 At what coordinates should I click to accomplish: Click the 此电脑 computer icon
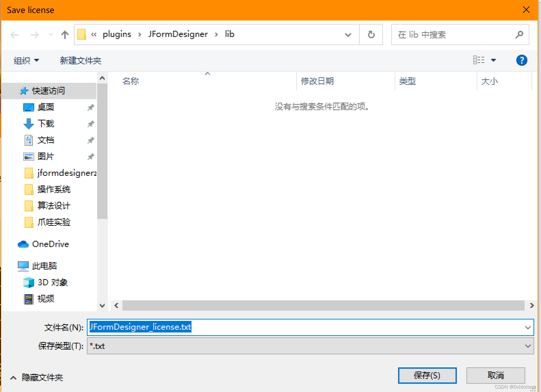23,266
